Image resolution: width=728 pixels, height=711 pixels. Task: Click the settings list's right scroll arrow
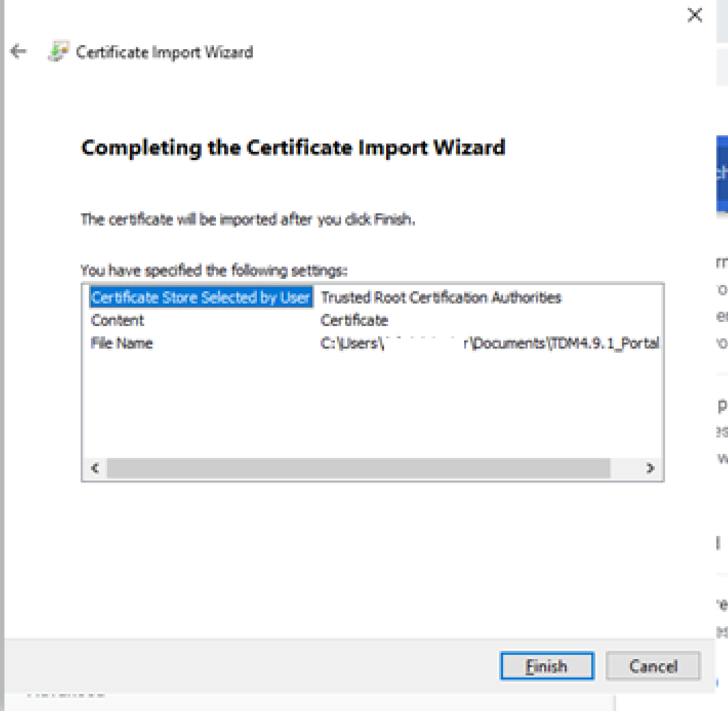(650, 468)
